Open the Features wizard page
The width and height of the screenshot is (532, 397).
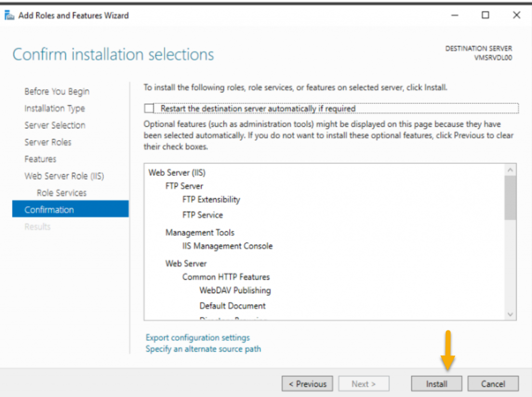pos(40,159)
